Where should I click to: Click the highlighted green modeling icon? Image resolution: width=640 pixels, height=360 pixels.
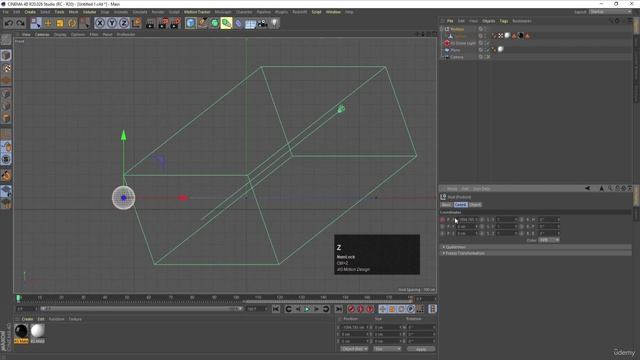226,23
